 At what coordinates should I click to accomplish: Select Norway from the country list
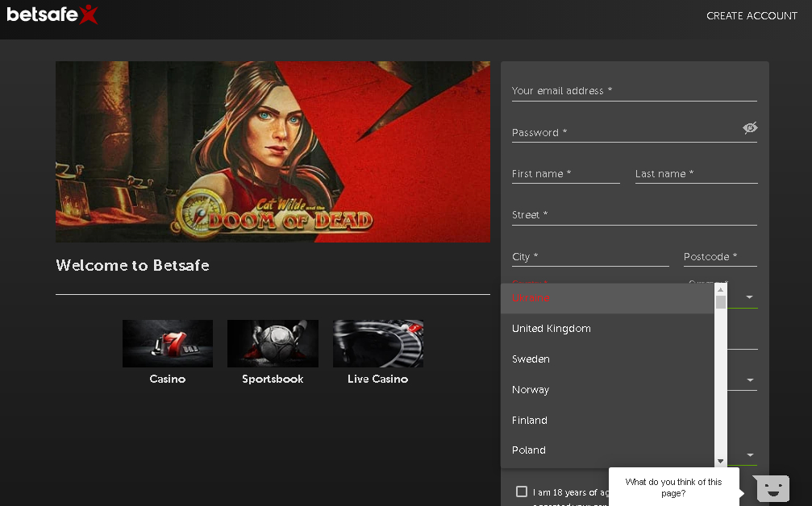pyautogui.click(x=607, y=390)
